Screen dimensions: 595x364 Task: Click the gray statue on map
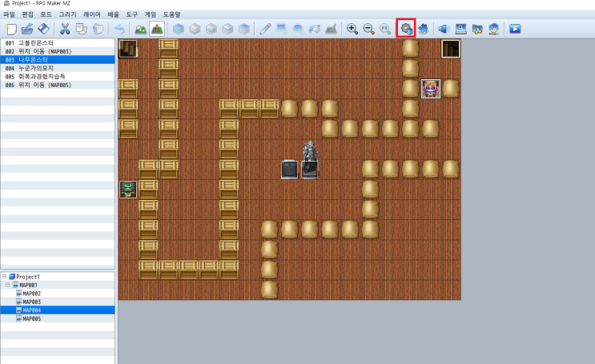pyautogui.click(x=311, y=159)
